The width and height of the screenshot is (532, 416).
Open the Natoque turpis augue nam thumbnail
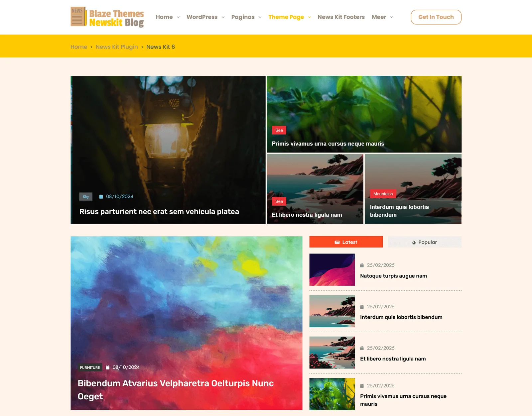(332, 270)
